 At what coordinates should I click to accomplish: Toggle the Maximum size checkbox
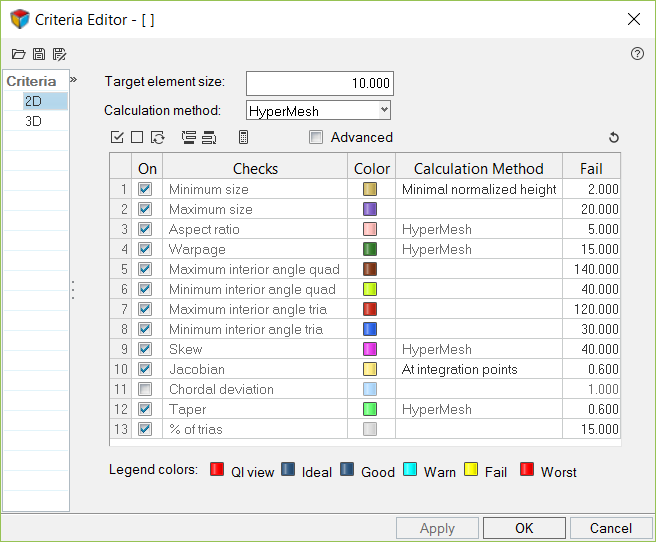(x=145, y=209)
